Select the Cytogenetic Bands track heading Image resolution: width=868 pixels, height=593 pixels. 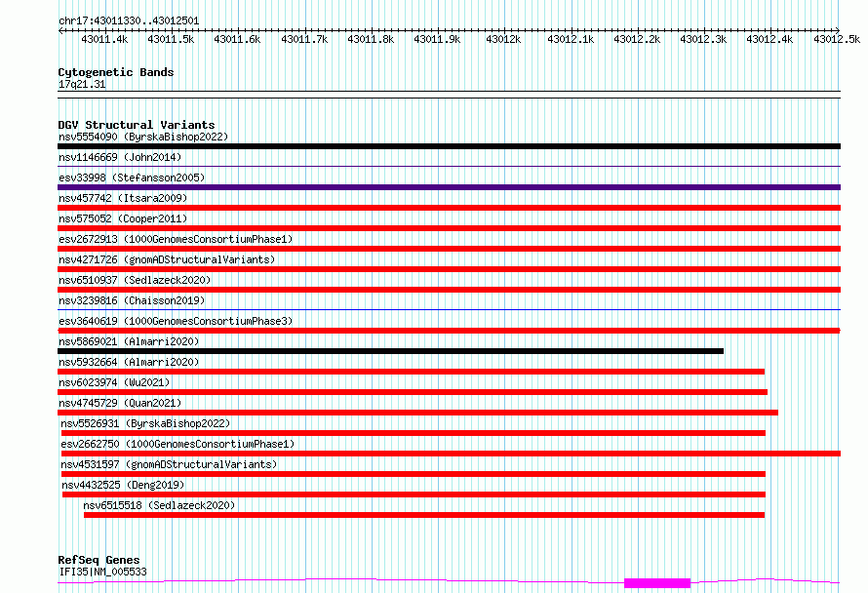[x=116, y=72]
